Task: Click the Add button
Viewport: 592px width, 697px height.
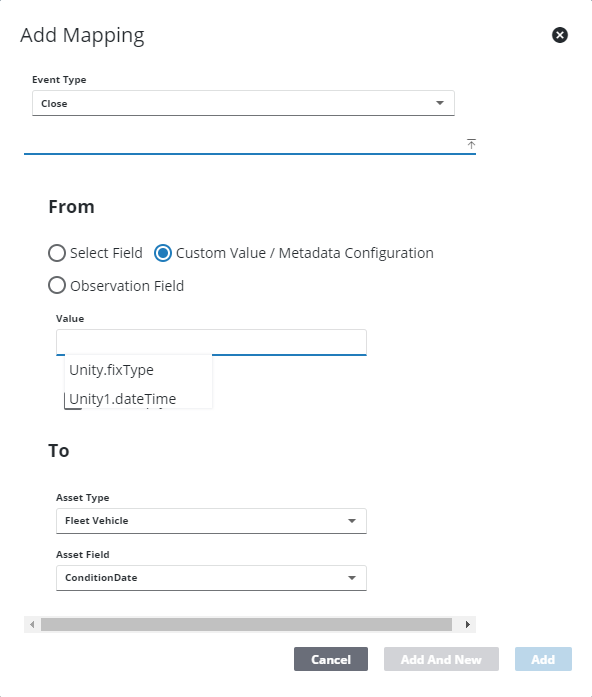Action: tap(543, 659)
